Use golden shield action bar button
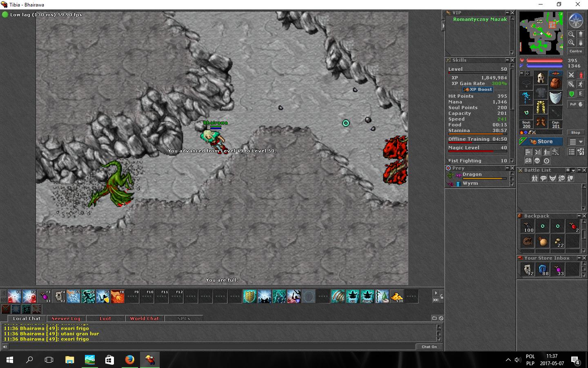The width and height of the screenshot is (588, 368). (250, 296)
